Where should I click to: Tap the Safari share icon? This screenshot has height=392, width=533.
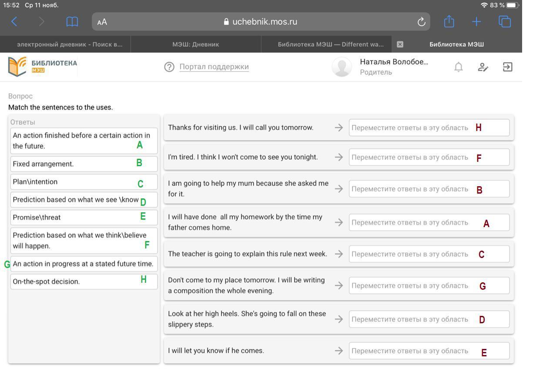pyautogui.click(x=449, y=22)
